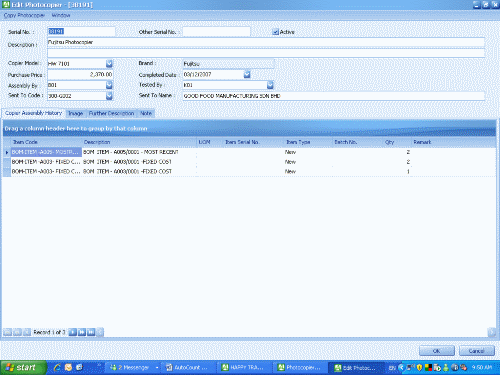Sort by Item Code column header
The width and height of the screenshot is (500, 375).
pos(46,142)
